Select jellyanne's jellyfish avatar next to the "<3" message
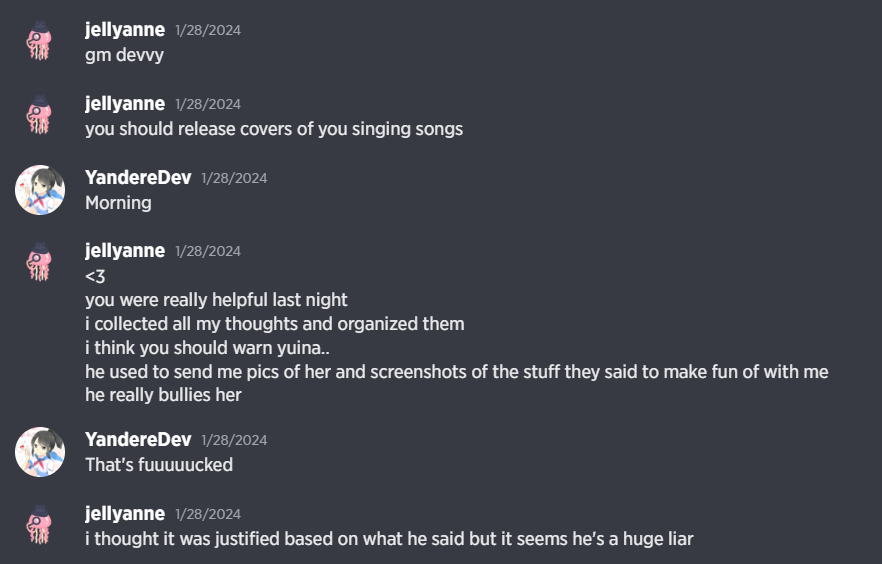882x564 pixels. point(40,263)
